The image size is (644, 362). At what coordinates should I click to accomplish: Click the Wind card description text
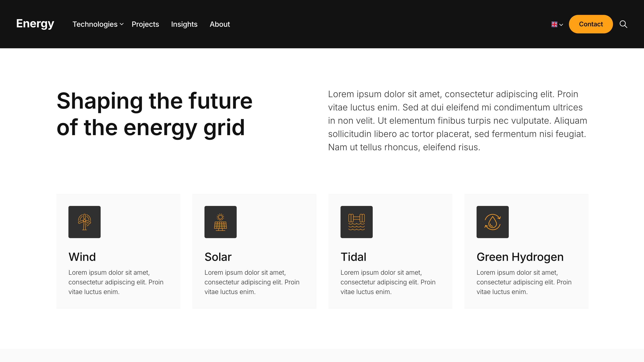(x=116, y=282)
